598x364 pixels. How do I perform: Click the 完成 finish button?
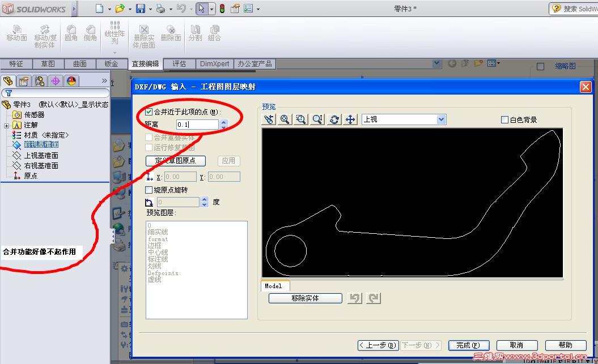click(x=468, y=345)
